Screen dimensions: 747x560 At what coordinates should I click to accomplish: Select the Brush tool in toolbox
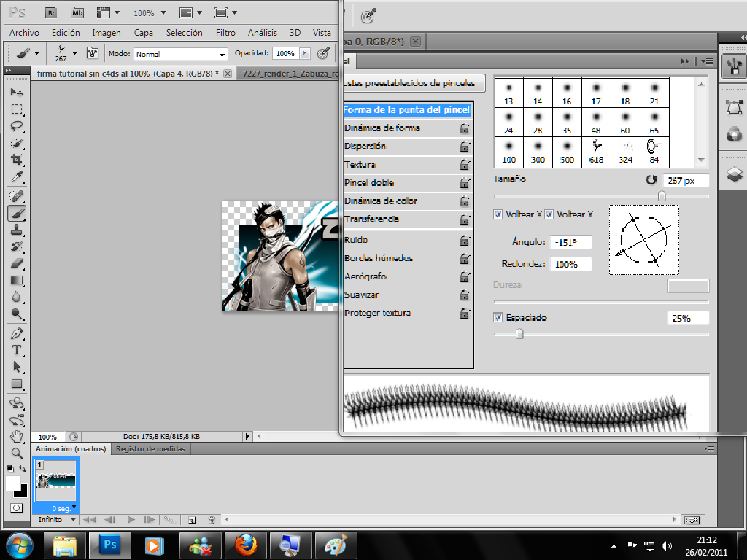(17, 213)
